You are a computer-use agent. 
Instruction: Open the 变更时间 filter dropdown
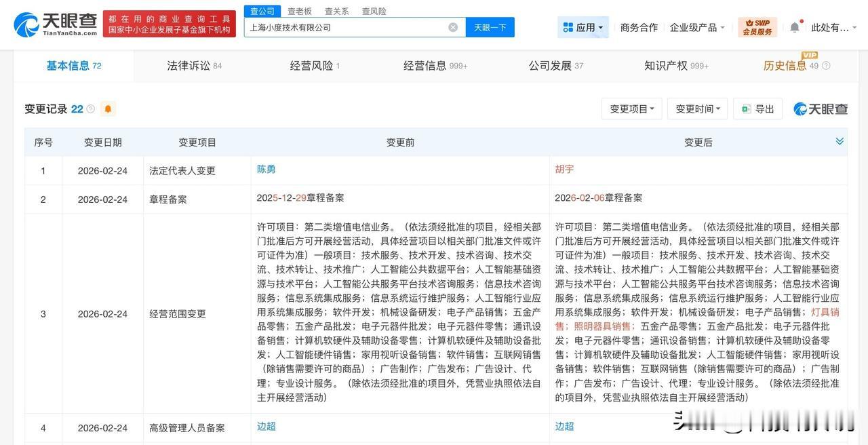698,109
